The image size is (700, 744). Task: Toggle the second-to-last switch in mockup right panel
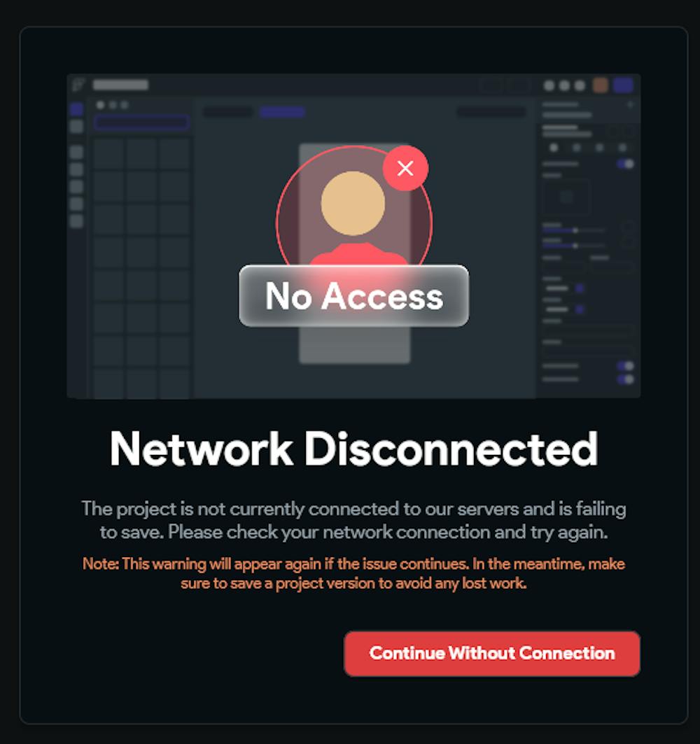(626, 366)
